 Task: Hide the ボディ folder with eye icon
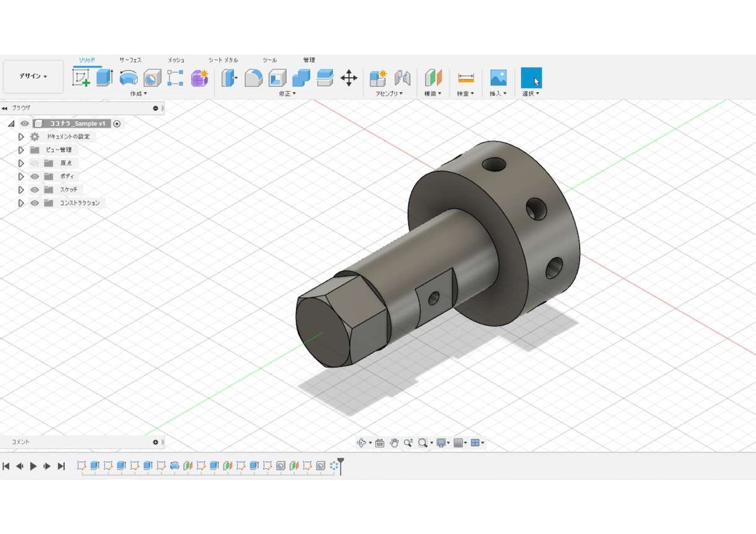point(35,177)
